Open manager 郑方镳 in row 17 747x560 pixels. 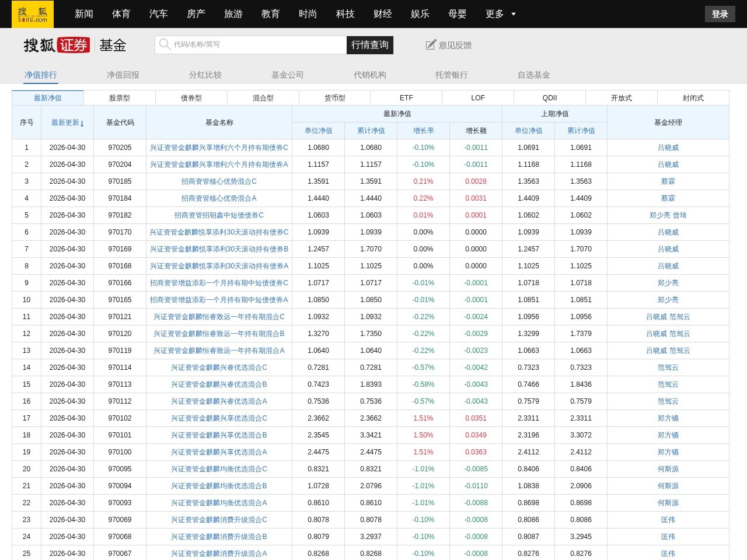click(x=668, y=418)
